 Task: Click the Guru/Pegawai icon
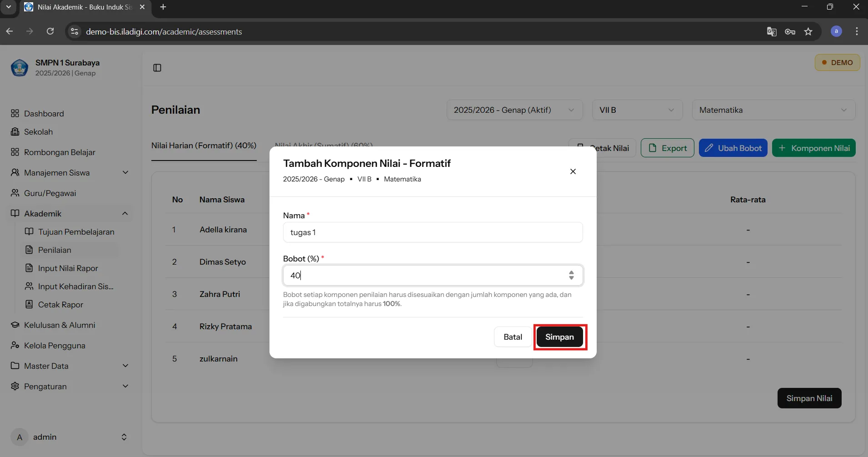click(x=15, y=193)
